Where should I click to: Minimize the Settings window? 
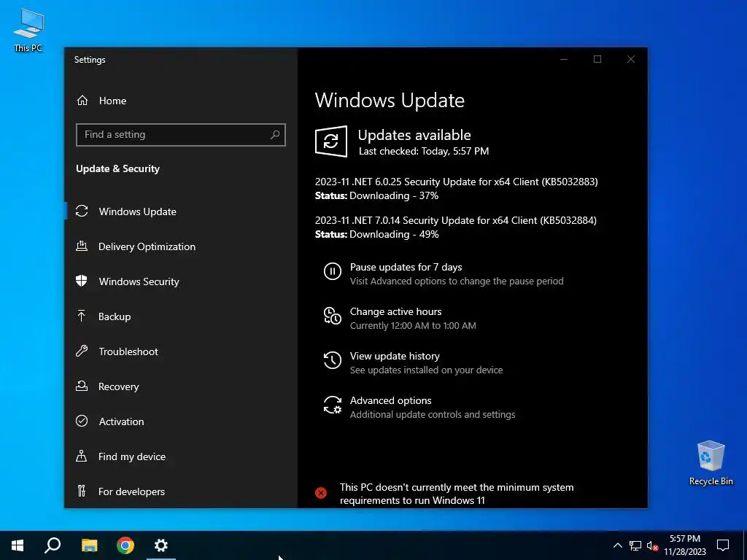pos(564,59)
